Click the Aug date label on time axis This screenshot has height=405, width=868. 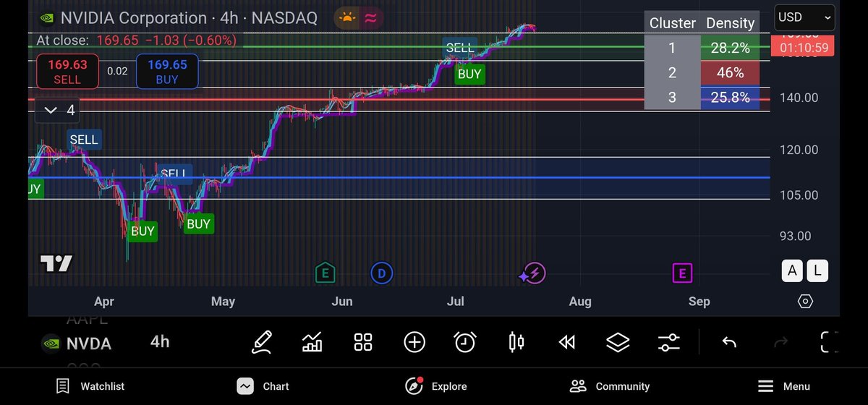(x=580, y=301)
